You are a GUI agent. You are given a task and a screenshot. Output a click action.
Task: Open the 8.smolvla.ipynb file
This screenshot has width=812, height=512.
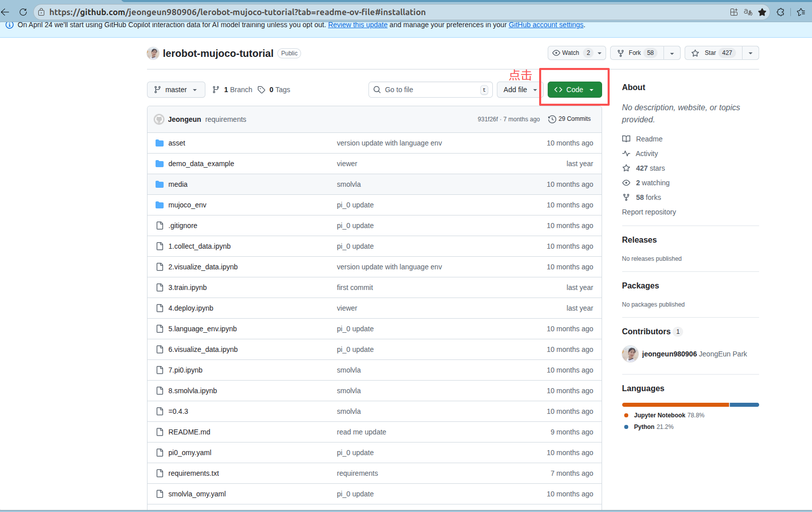coord(193,391)
